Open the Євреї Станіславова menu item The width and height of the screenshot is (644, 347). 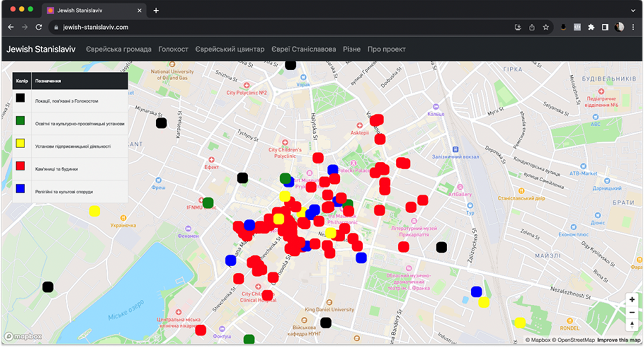pyautogui.click(x=303, y=49)
